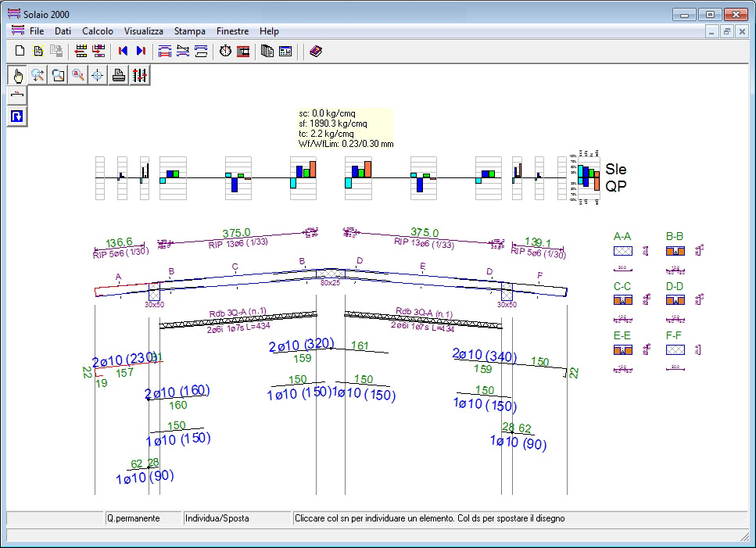Image resolution: width=756 pixels, height=548 pixels.
Task: Click the distributed load beam icon
Action: coord(201,51)
